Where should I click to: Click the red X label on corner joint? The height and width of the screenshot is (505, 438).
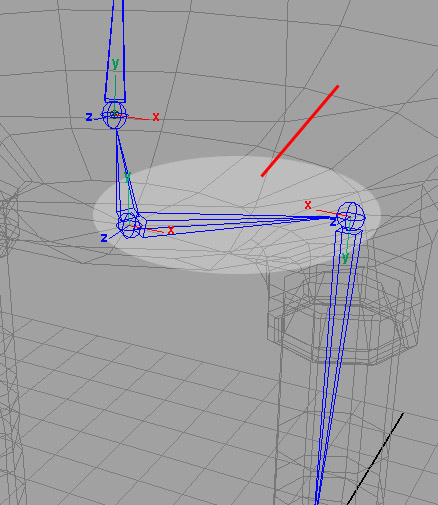pos(171,230)
